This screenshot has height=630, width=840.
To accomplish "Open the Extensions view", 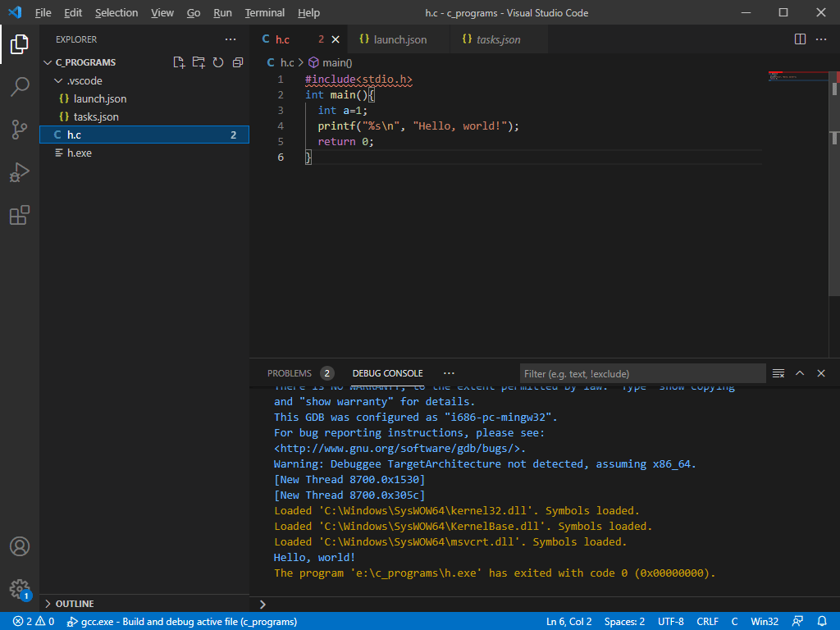I will point(20,215).
